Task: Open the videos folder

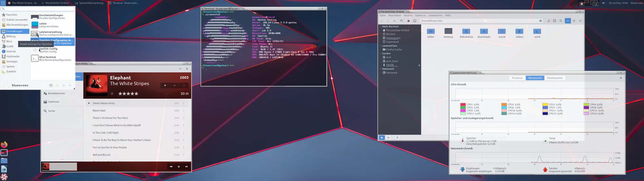Action: [x=519, y=33]
